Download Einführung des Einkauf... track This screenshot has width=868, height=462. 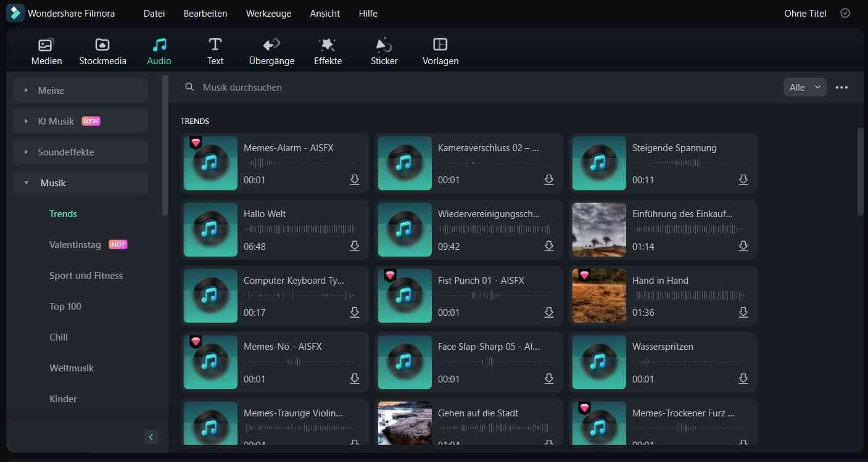743,245
